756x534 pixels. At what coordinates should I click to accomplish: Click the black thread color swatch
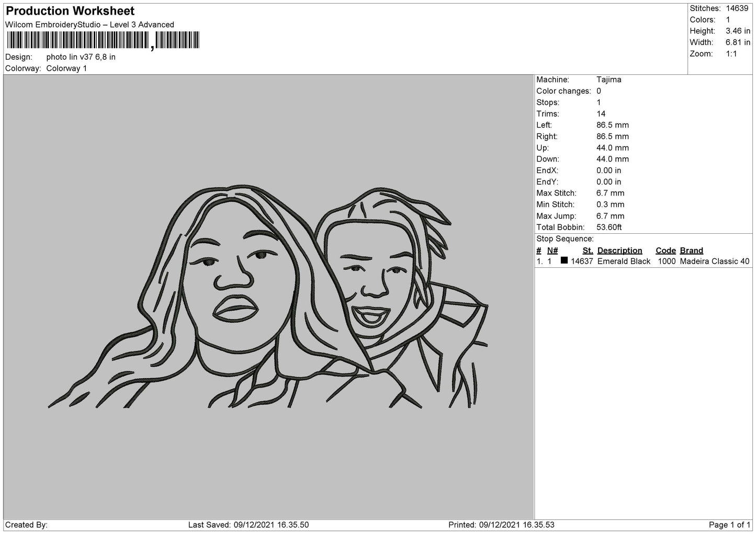tap(564, 260)
